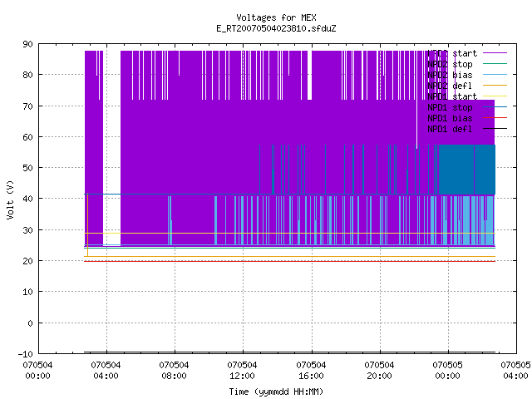Click the y-axis tick label 0
Screen dimensions: 532x399
tap(30, 323)
